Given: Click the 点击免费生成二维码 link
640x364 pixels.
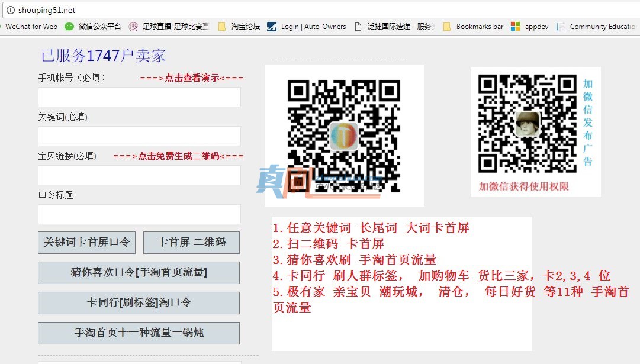Looking at the screenshot, I should point(178,156).
